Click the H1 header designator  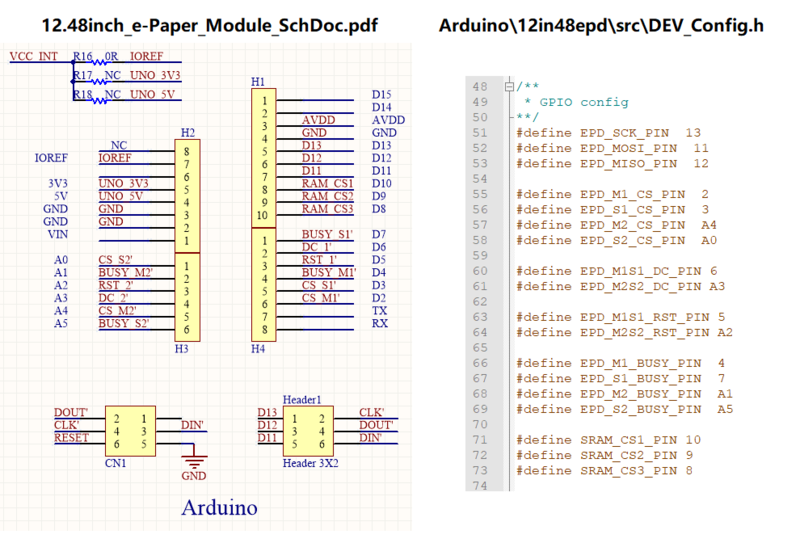pyautogui.click(x=258, y=82)
